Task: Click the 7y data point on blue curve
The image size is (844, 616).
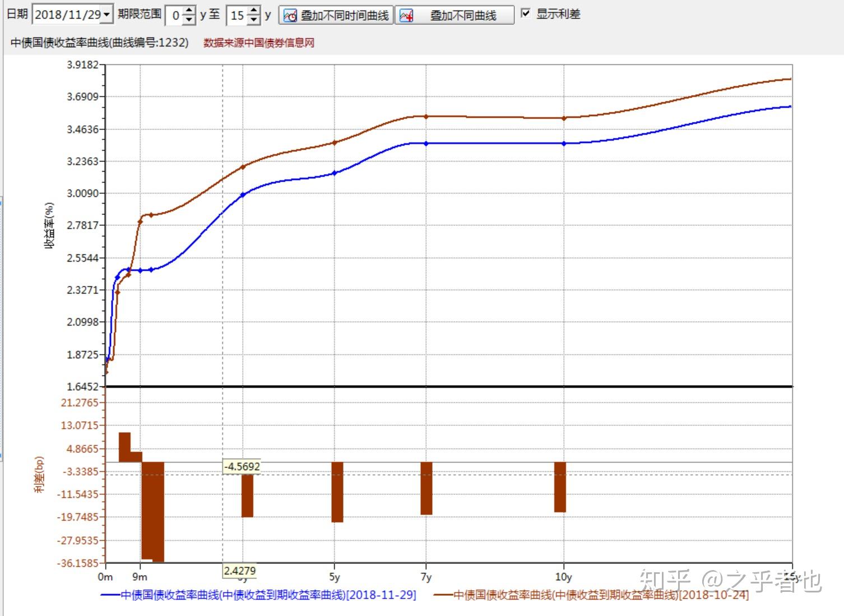Action: (426, 143)
